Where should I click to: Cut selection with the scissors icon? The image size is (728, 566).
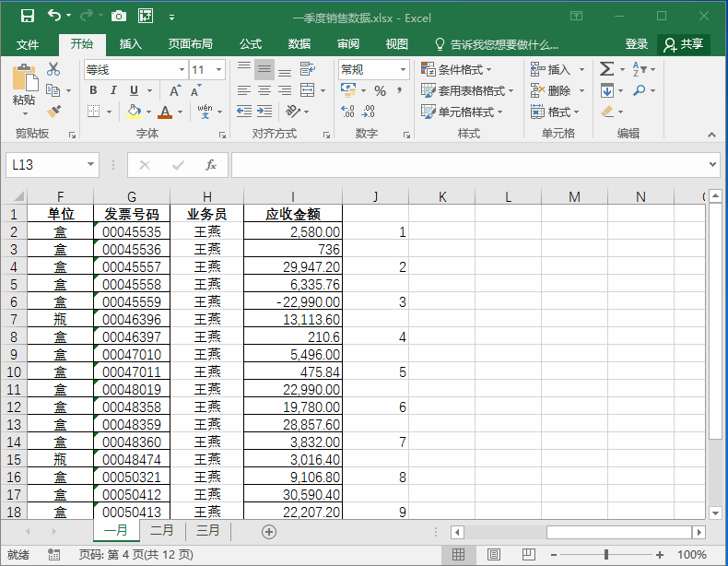53,69
